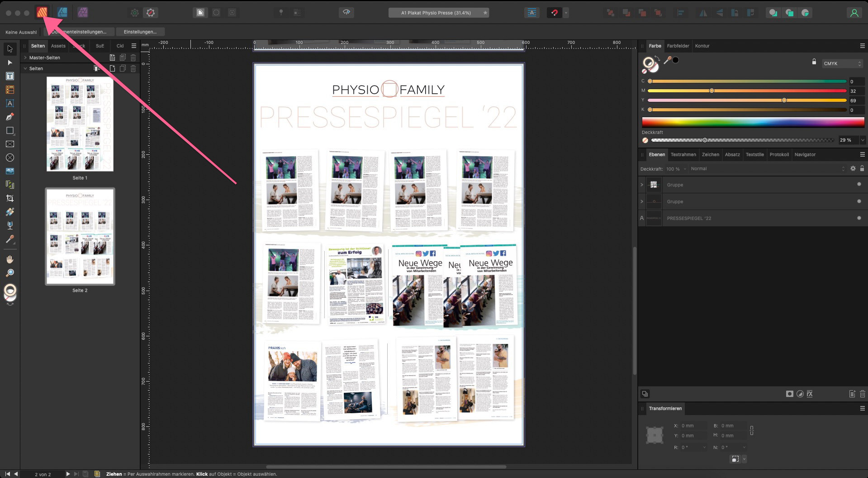Select the Node tool
This screenshot has height=478, width=868.
(10, 62)
